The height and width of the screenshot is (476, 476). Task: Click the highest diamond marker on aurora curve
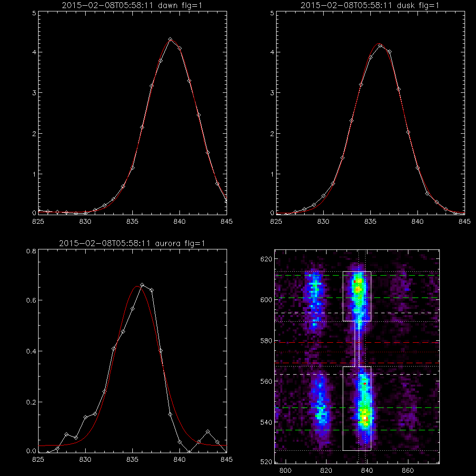(142, 285)
